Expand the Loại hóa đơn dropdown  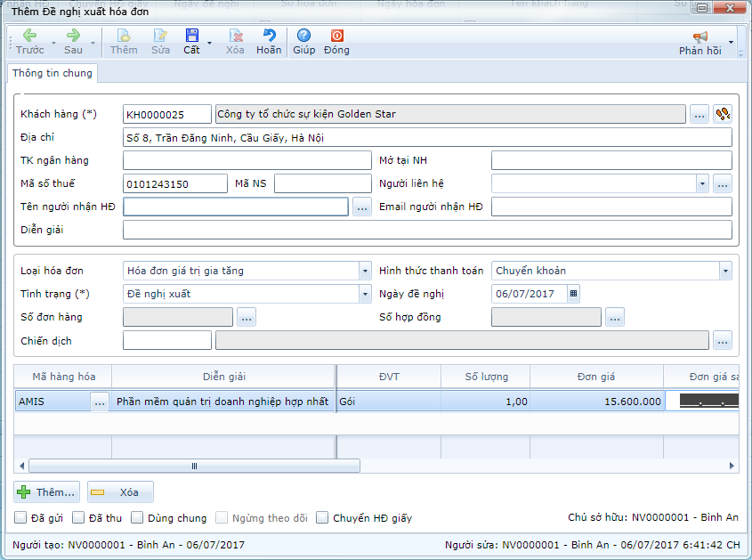pyautogui.click(x=365, y=271)
